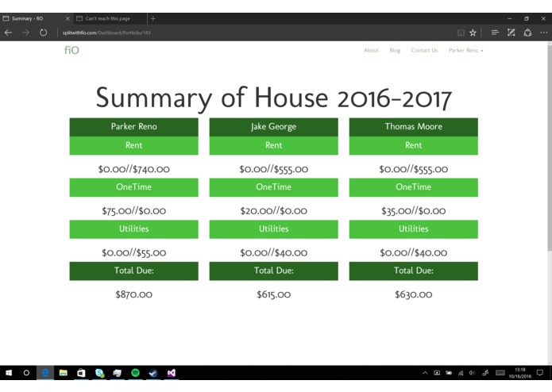The height and width of the screenshot is (392, 552).
Task: Open Skype from the taskbar
Action: [99, 373]
